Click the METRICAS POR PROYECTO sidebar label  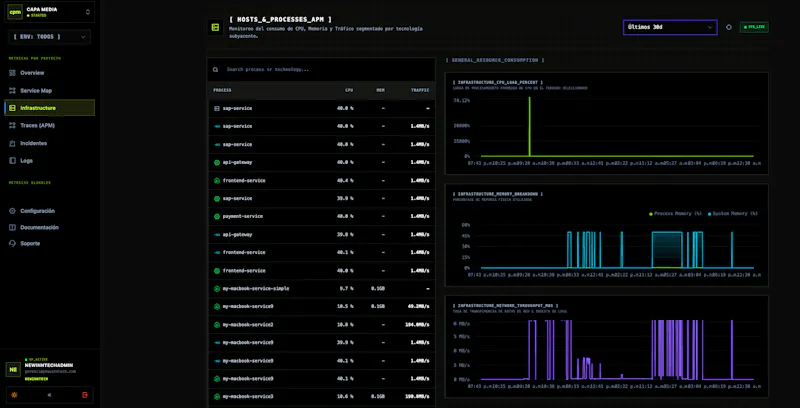[x=35, y=58]
